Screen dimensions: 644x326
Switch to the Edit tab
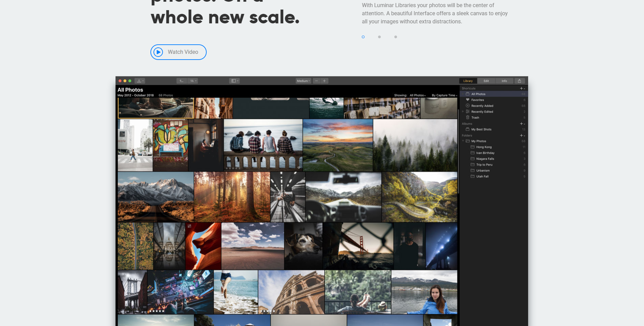tap(486, 81)
